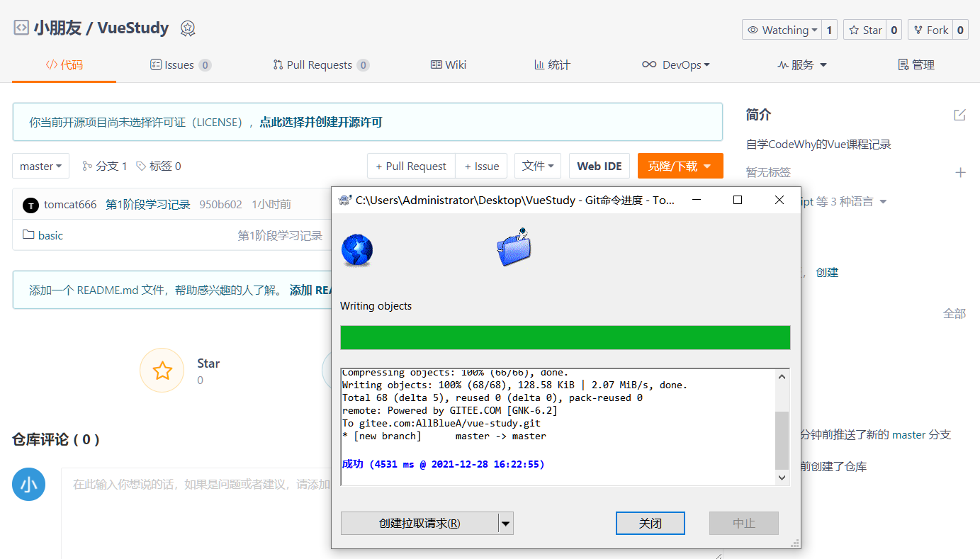Click the repository icon beside 小朋友 / VueStudy
Screen dimensions: 980x559
pyautogui.click(x=20, y=27)
